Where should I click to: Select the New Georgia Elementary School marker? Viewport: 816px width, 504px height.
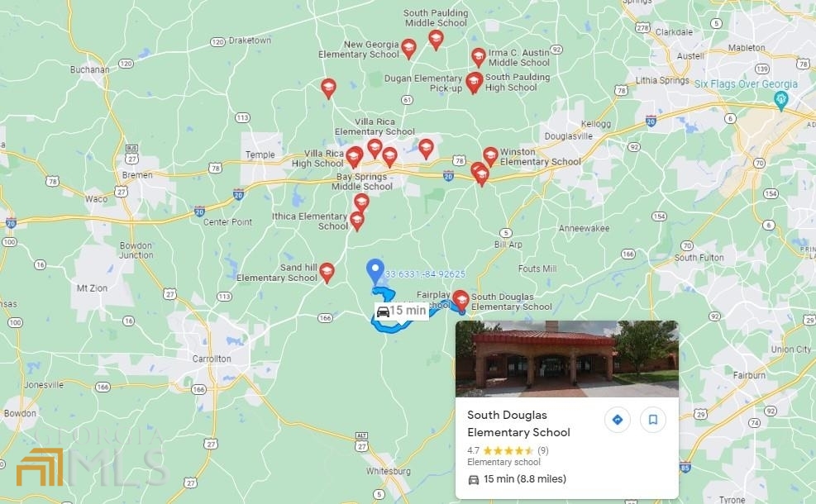408,48
